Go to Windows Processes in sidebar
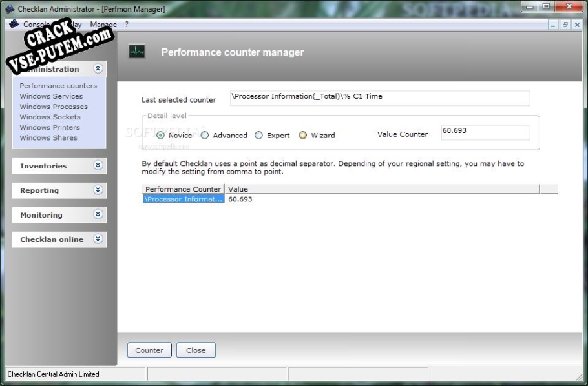Image resolution: width=588 pixels, height=386 pixels. 54,107
